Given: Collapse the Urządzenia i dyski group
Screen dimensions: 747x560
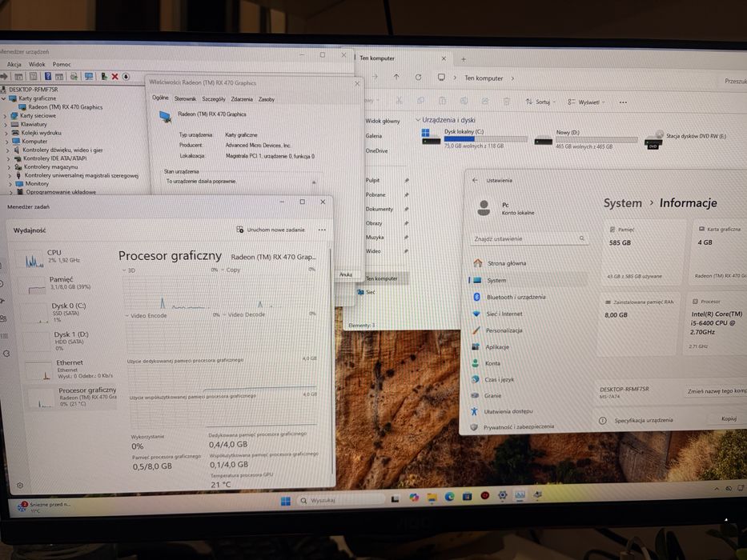Looking at the screenshot, I should [418, 120].
